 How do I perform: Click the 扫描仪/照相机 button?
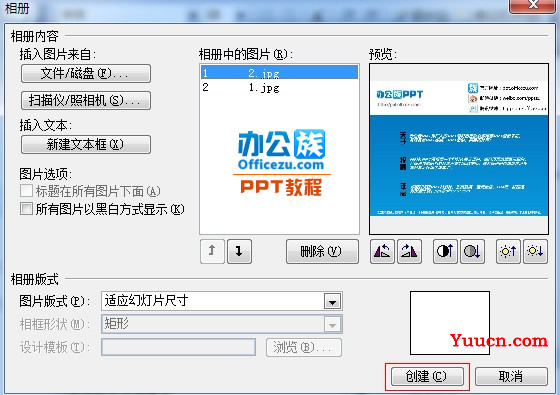[86, 100]
